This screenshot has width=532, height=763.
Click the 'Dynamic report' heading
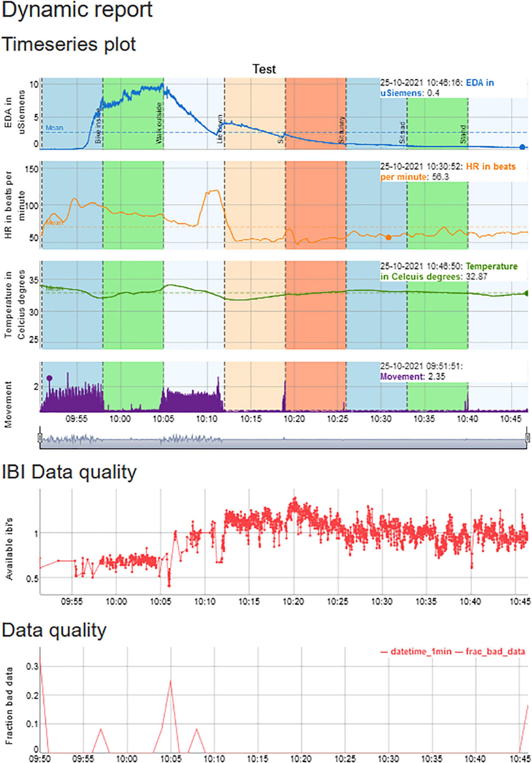tap(77, 10)
